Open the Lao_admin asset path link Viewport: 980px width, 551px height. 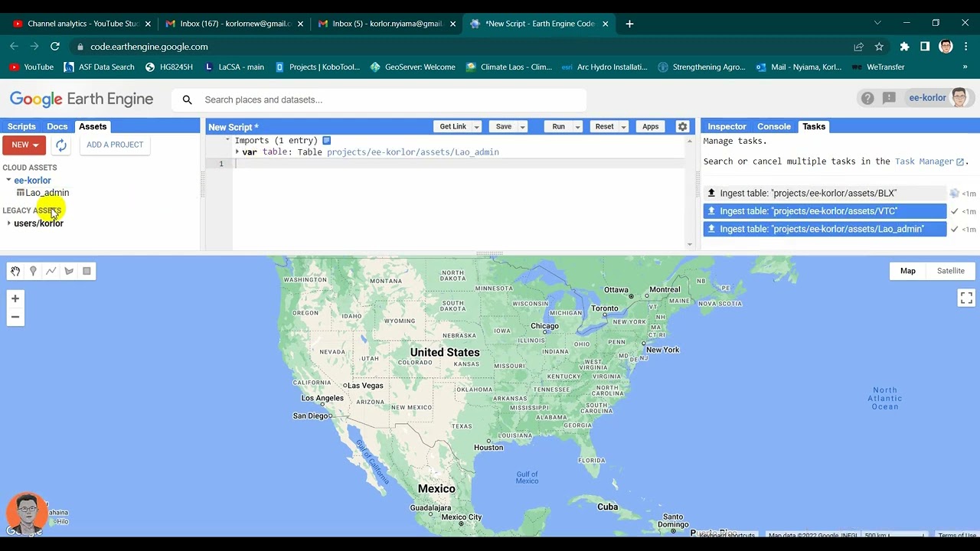[x=413, y=152]
